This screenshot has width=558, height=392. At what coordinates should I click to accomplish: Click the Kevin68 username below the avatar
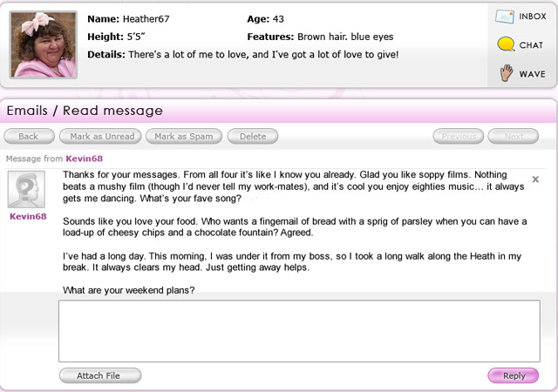pyautogui.click(x=28, y=216)
